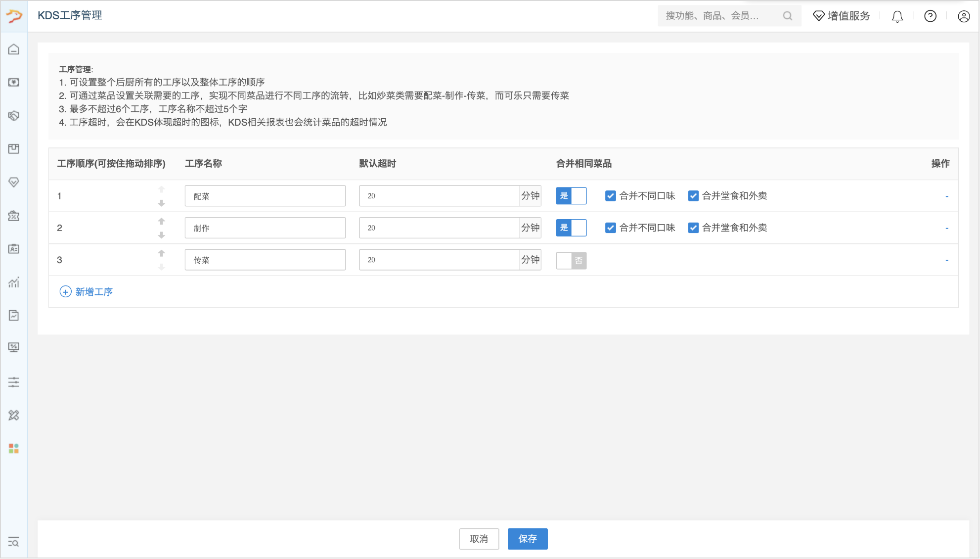The image size is (980, 559).
Task: Move 传菜 process up with arrow
Action: click(x=161, y=253)
